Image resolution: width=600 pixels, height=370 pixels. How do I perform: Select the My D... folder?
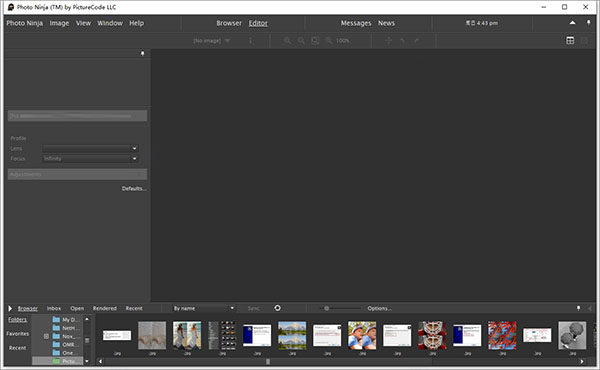click(66, 319)
